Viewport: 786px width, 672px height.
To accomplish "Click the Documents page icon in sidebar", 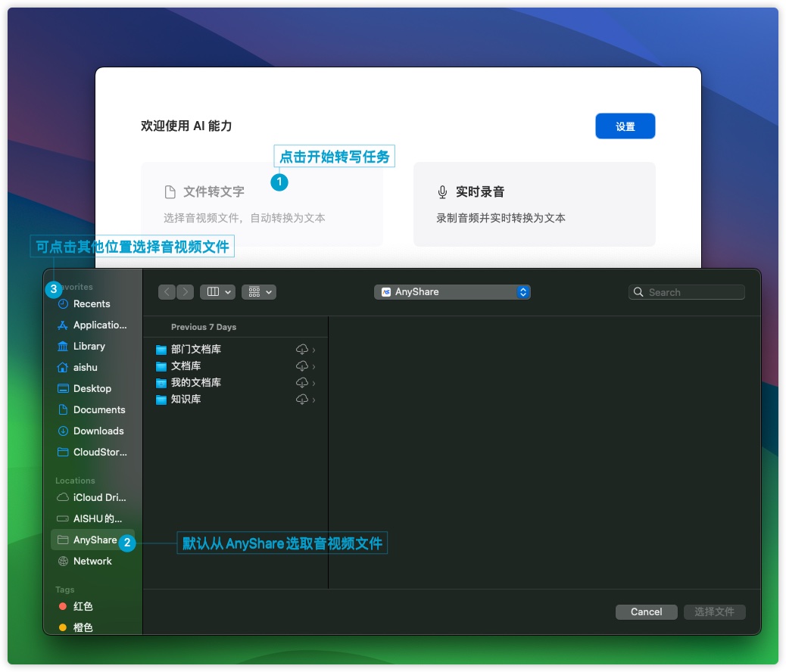I will [63, 409].
